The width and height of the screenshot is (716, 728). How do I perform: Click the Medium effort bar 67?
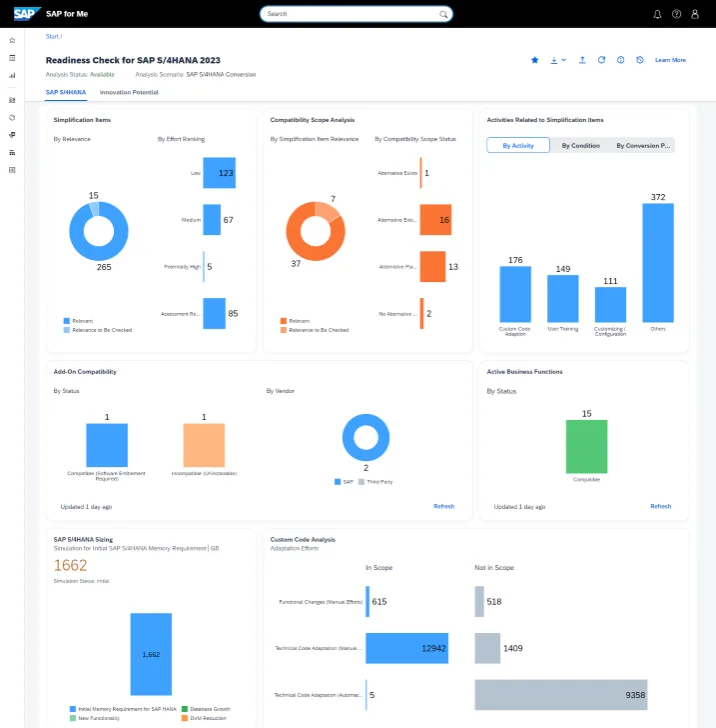click(x=212, y=220)
